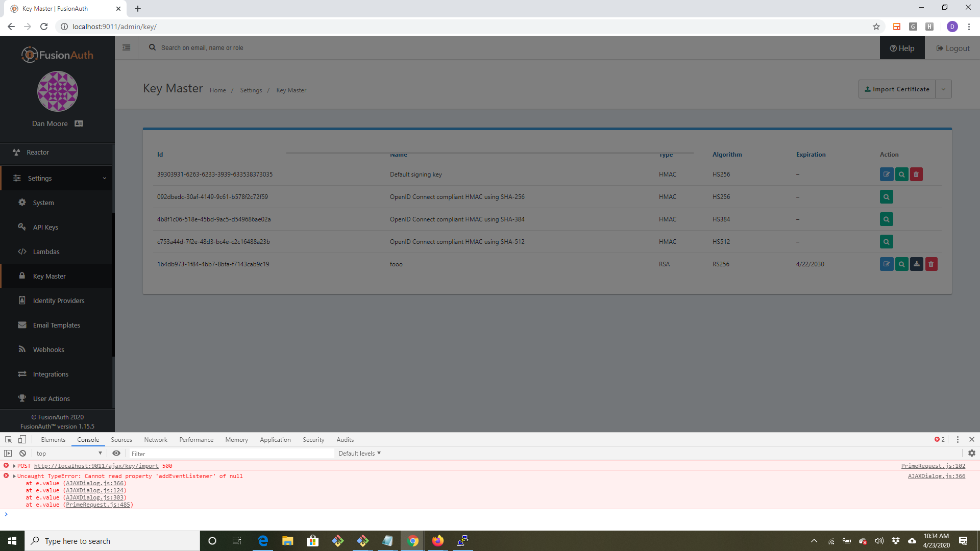The height and width of the screenshot is (551, 980).
Task: Download the fooo RSA key
Action: click(916, 264)
